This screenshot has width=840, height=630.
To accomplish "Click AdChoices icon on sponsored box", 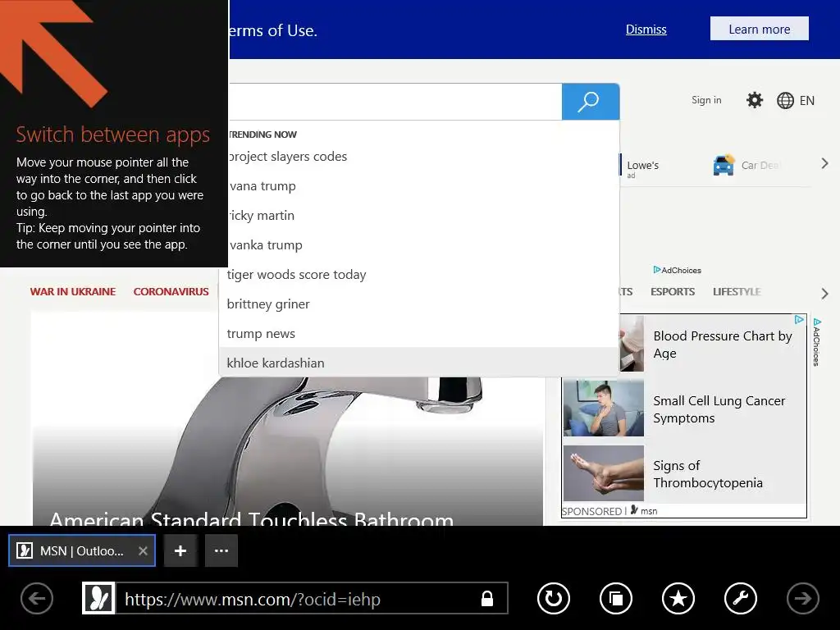I will pos(799,320).
